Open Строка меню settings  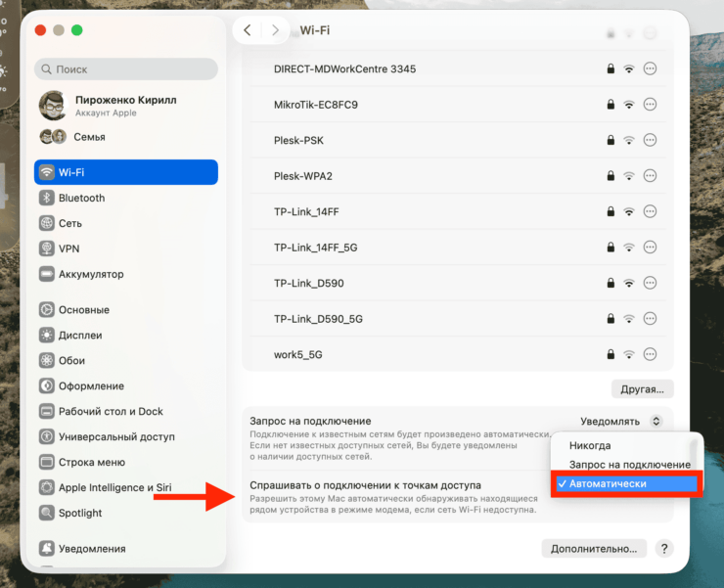click(125, 462)
